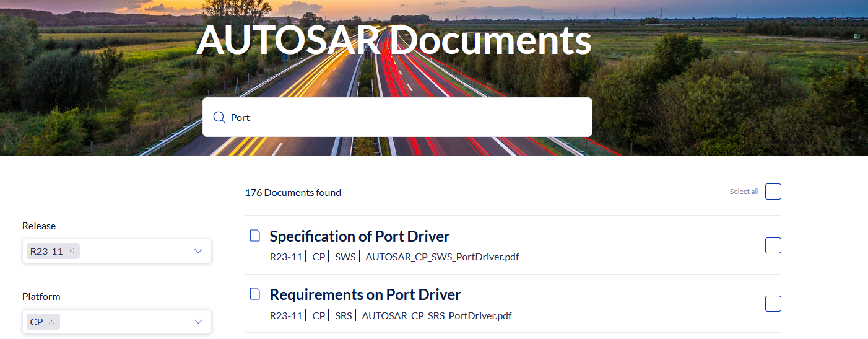Image resolution: width=868 pixels, height=339 pixels.
Task: Click the SRS tag under Requirements document
Action: 343,315
